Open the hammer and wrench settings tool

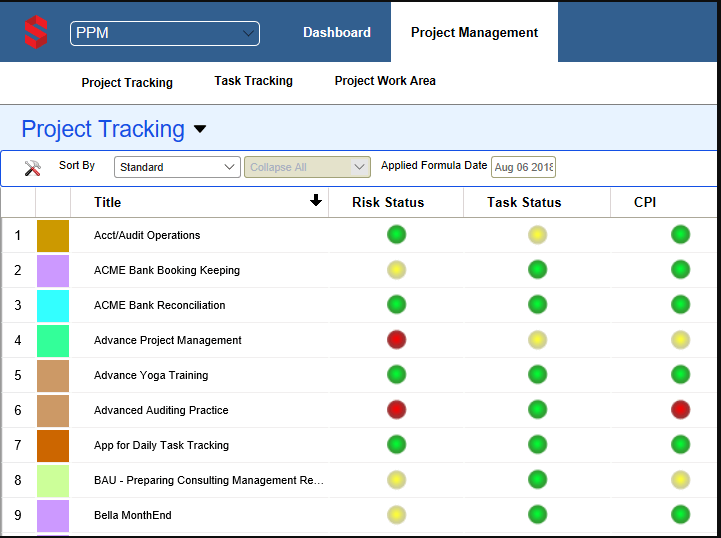(x=32, y=168)
